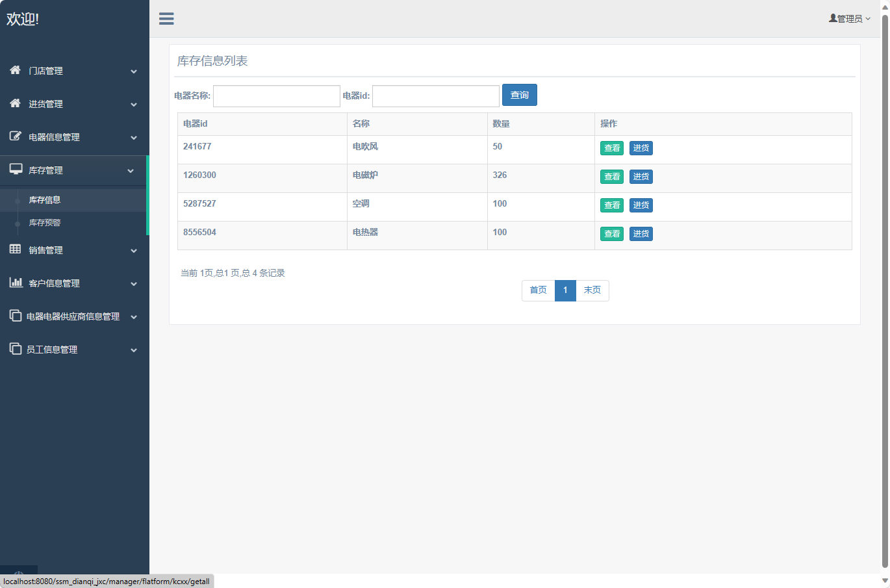
Task: Select 库存信息 submenu item
Action: click(45, 200)
